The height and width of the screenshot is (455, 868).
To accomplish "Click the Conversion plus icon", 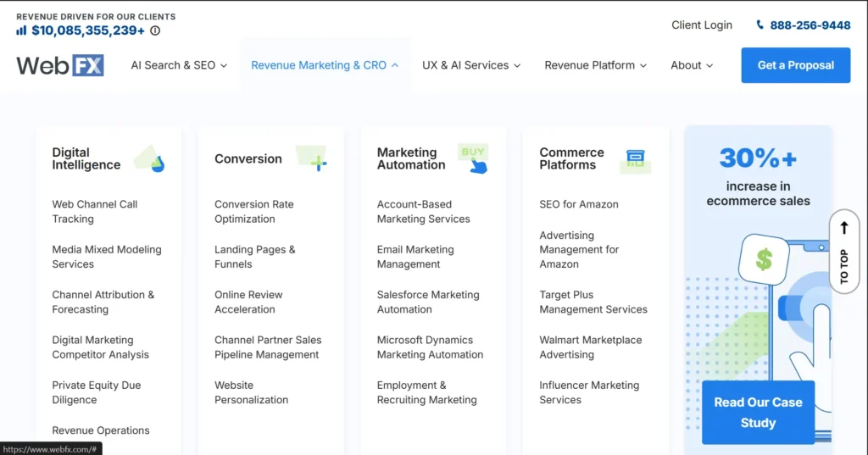I will (x=312, y=158).
